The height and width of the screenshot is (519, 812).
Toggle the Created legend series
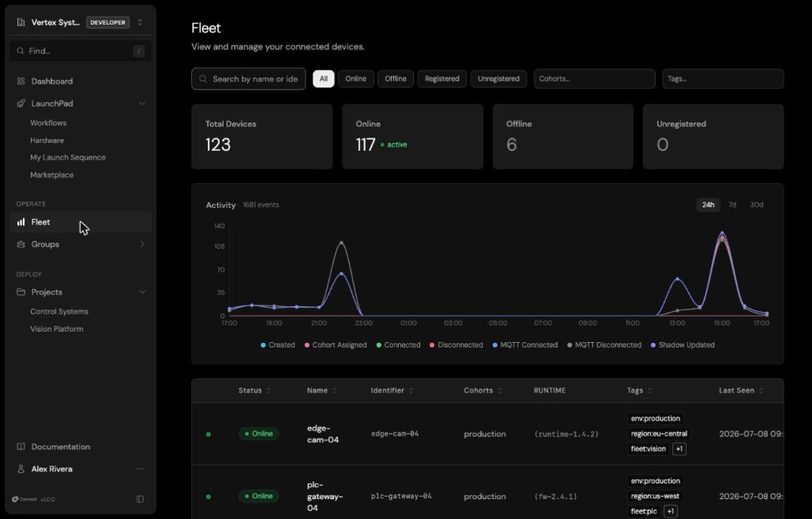[278, 344]
